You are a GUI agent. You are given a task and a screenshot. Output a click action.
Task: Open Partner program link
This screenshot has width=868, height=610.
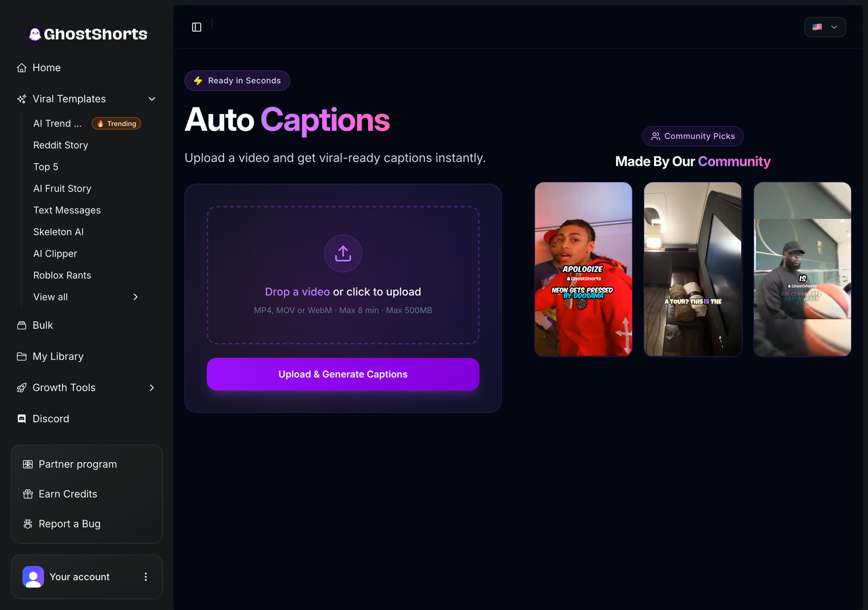coord(87,464)
